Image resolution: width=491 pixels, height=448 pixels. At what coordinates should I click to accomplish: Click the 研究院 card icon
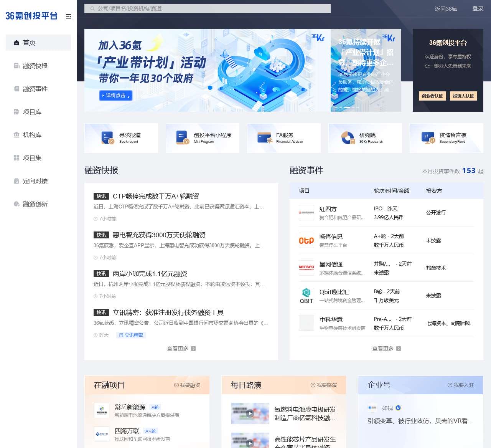click(x=348, y=138)
